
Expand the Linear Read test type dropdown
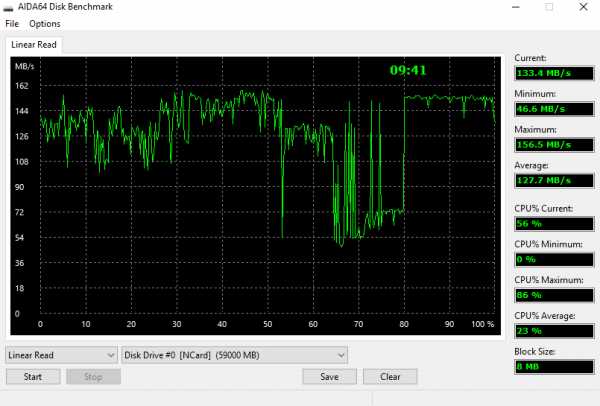point(61,355)
